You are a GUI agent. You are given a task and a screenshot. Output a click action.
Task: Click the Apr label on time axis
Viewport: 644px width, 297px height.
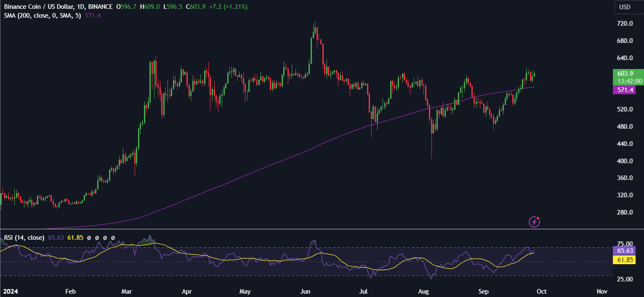click(x=187, y=291)
